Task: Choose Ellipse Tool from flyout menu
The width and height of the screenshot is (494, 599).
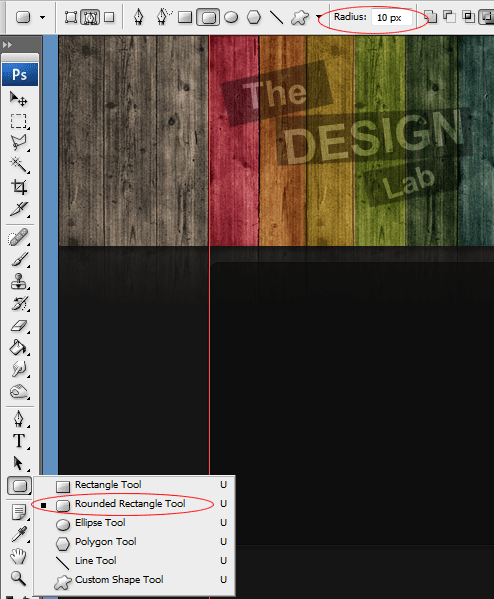Action: tap(134, 523)
